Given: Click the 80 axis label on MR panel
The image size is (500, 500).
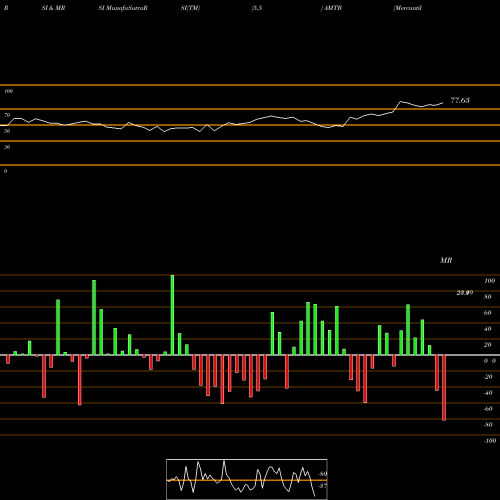Looking at the screenshot, I should [x=488, y=297].
